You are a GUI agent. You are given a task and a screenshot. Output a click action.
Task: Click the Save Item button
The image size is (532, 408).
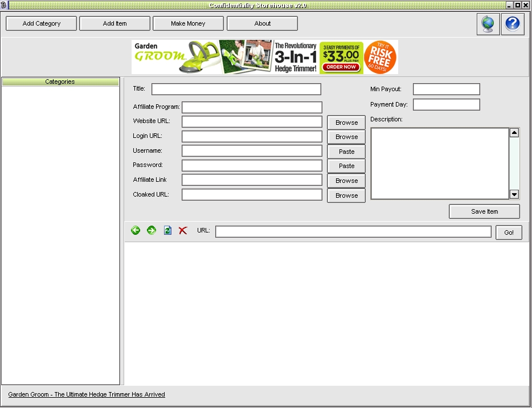point(484,211)
